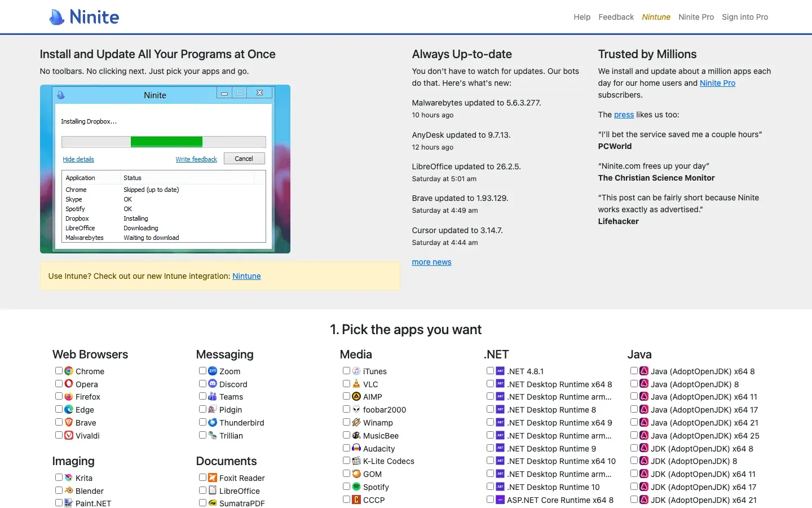
Task: Click the Ninite installer screenshot image
Action: pyautogui.click(x=165, y=169)
